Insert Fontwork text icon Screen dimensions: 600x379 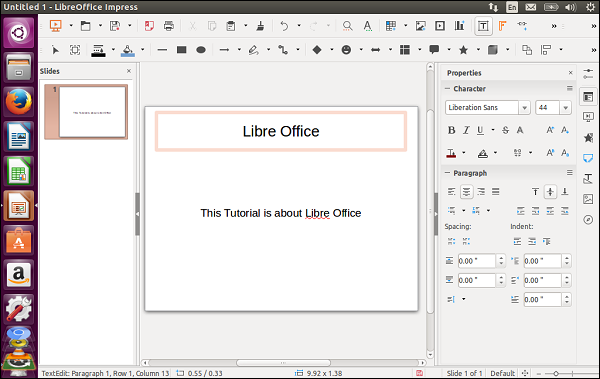point(502,26)
